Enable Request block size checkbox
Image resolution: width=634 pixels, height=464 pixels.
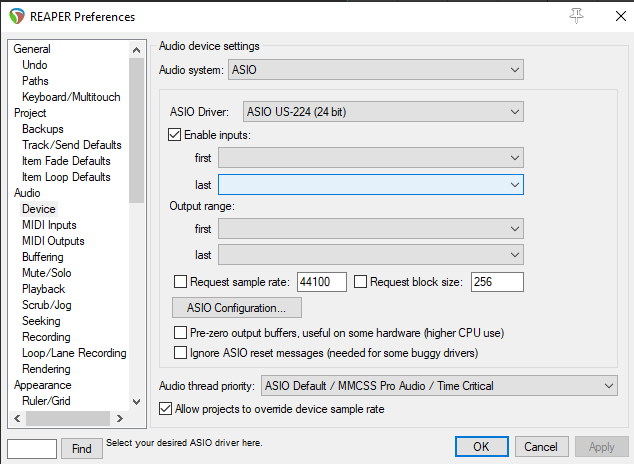click(361, 282)
